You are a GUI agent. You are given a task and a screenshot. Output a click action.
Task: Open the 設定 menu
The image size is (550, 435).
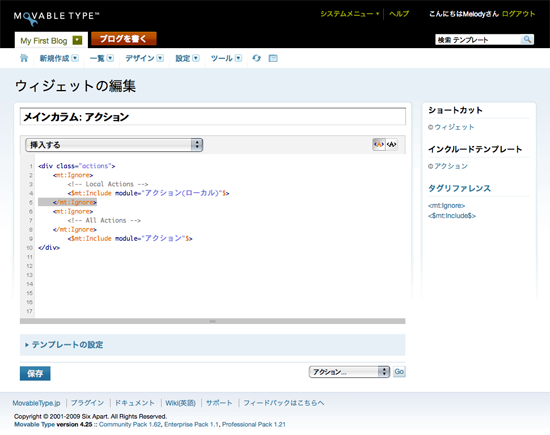187,58
